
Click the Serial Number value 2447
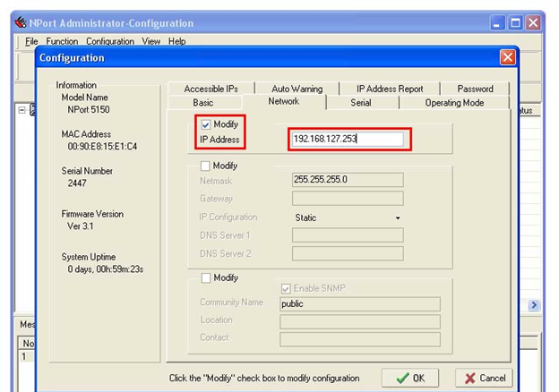[77, 183]
